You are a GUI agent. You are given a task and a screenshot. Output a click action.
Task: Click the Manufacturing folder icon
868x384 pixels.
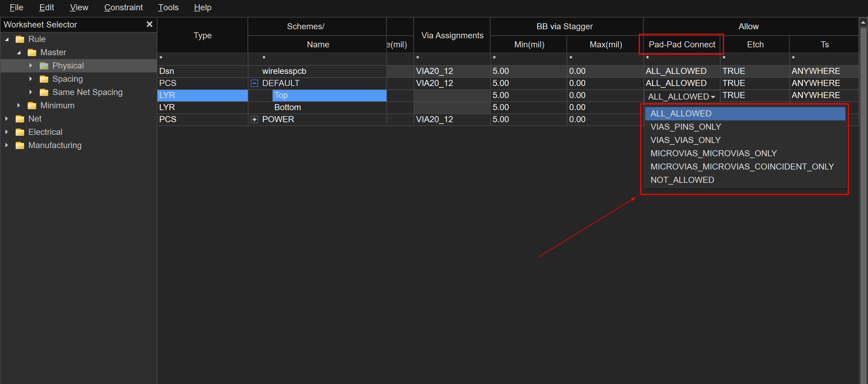click(20, 145)
